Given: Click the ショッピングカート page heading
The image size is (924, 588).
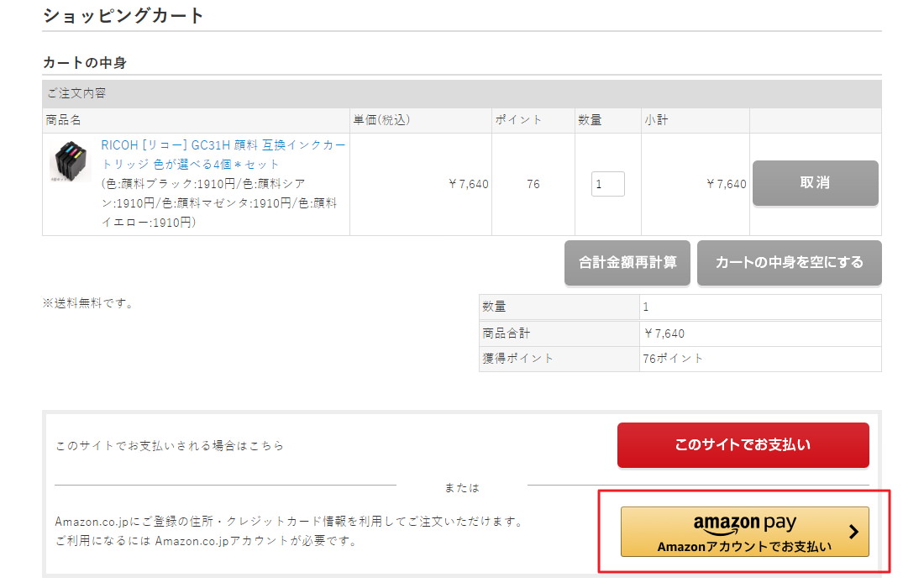Looking at the screenshot, I should click(x=123, y=15).
